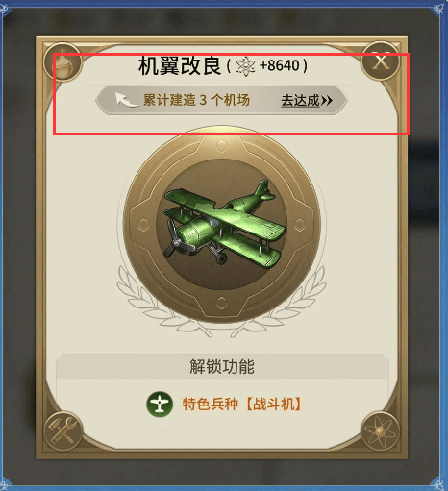
Task: Click the right hexagonal stud on medallion
Action: coord(300,224)
